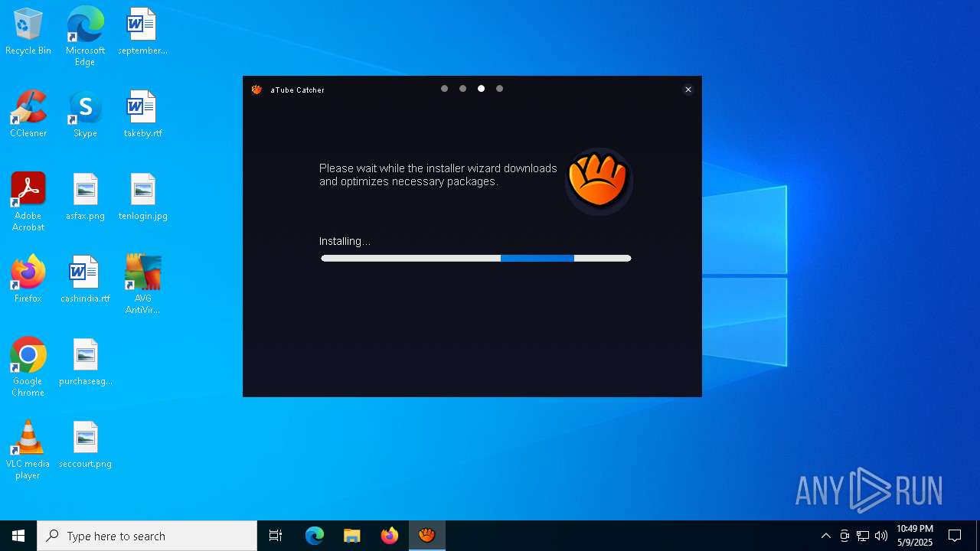Open Edge from the taskbar

(x=315, y=536)
